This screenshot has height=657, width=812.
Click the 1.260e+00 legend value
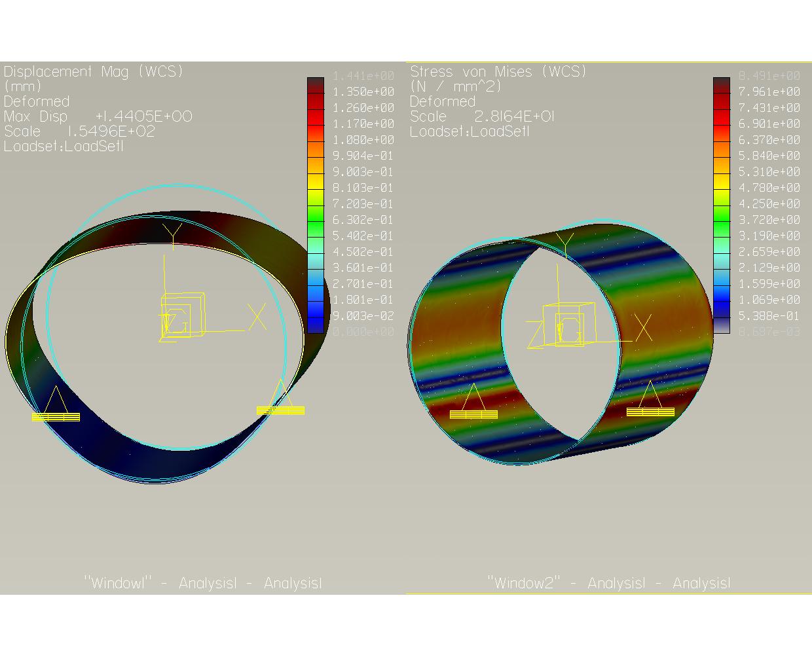pos(363,108)
